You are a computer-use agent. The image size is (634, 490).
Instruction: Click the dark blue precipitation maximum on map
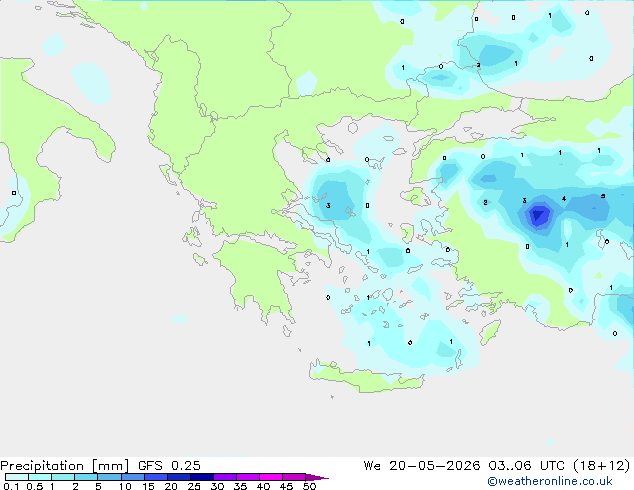click(539, 215)
